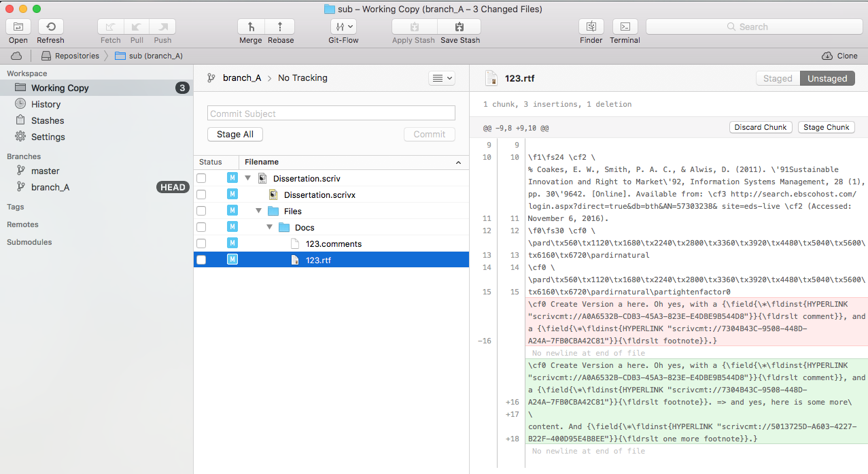Click the Clone cloud icon
Screen dimensions: 868x474
[827, 56]
